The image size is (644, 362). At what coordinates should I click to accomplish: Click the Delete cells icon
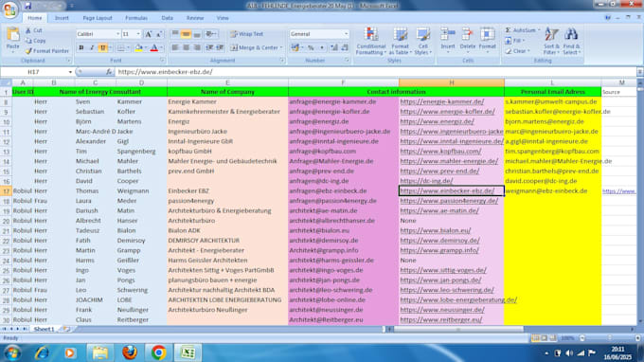point(468,34)
